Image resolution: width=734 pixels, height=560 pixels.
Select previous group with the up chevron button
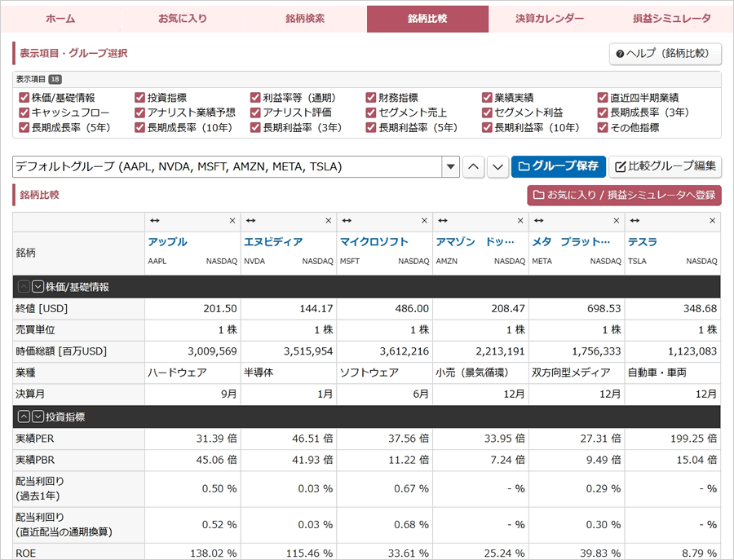click(473, 166)
